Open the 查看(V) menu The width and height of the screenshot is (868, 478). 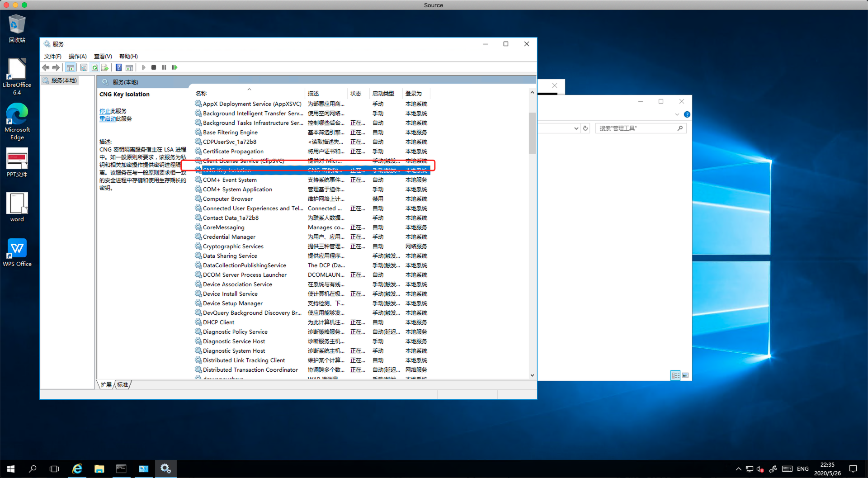[x=103, y=57]
